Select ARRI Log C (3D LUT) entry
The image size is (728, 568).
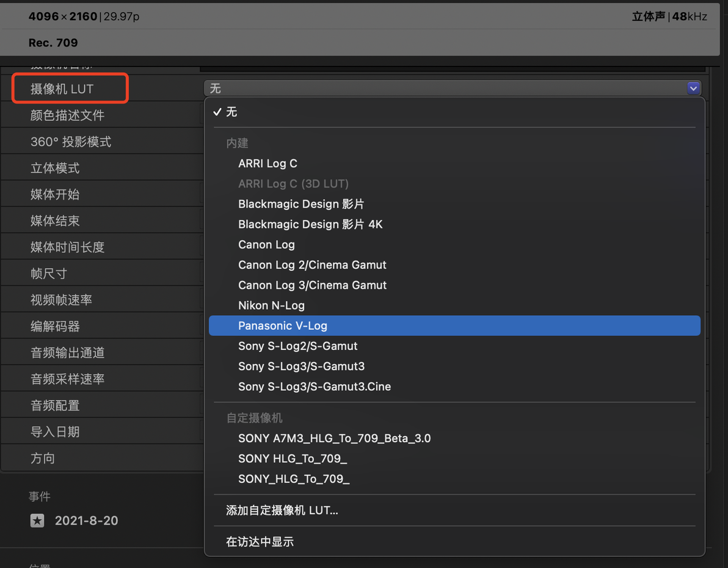pyautogui.click(x=454, y=184)
